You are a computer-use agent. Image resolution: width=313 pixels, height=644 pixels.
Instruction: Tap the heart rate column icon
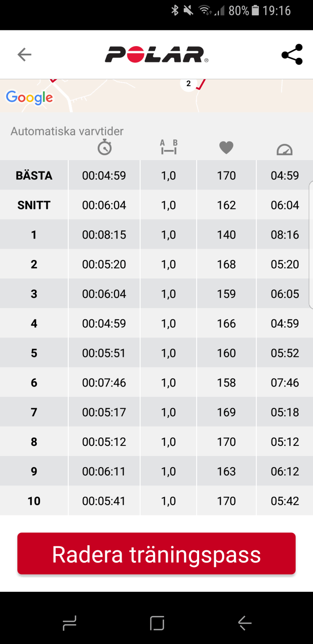pyautogui.click(x=226, y=148)
